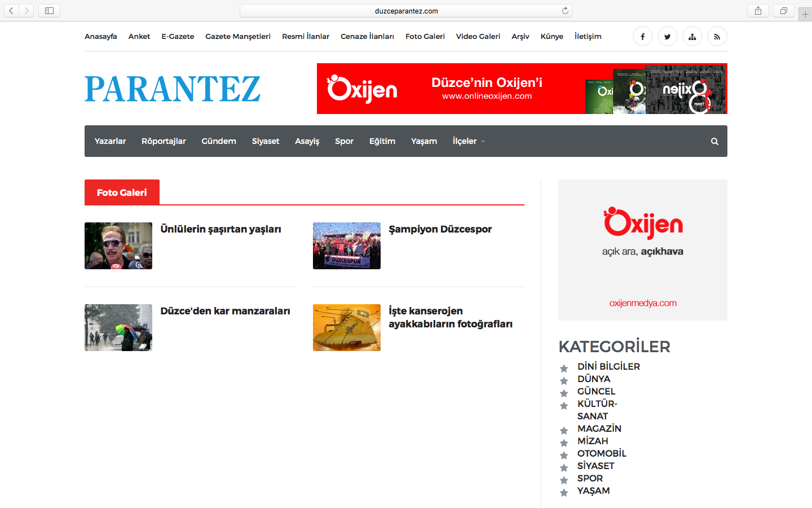Click the search magnifier in navigation bar
This screenshot has height=508, width=812.
(714, 141)
